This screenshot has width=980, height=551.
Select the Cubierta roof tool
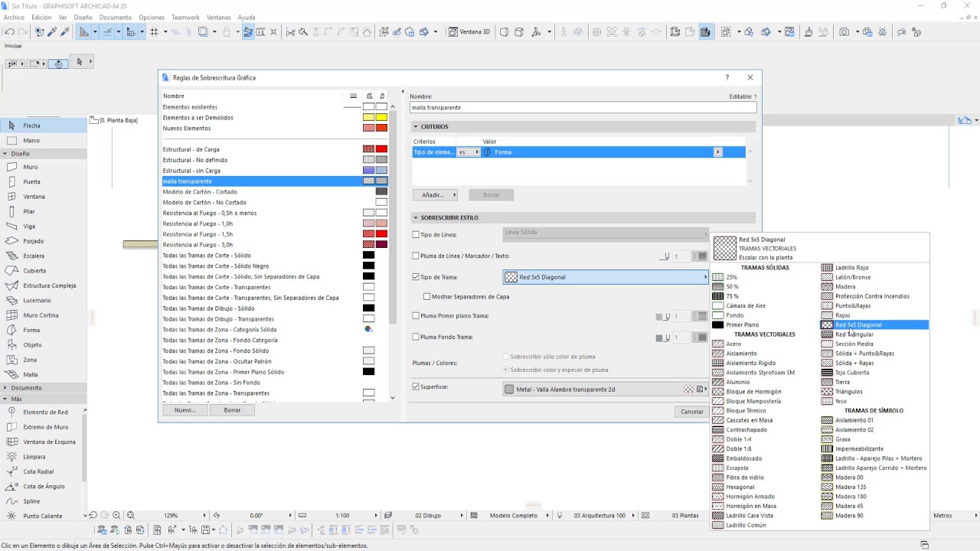(43, 271)
